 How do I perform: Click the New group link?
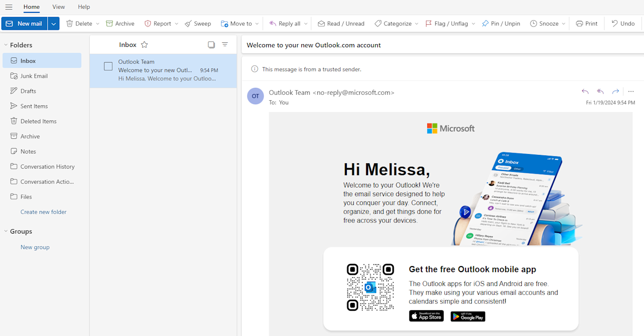click(35, 247)
